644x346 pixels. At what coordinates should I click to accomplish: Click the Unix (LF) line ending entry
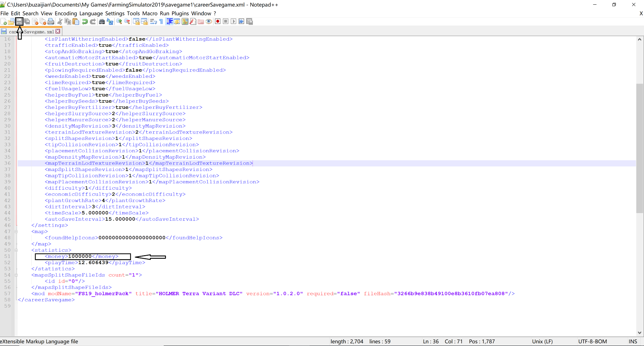[x=542, y=341]
